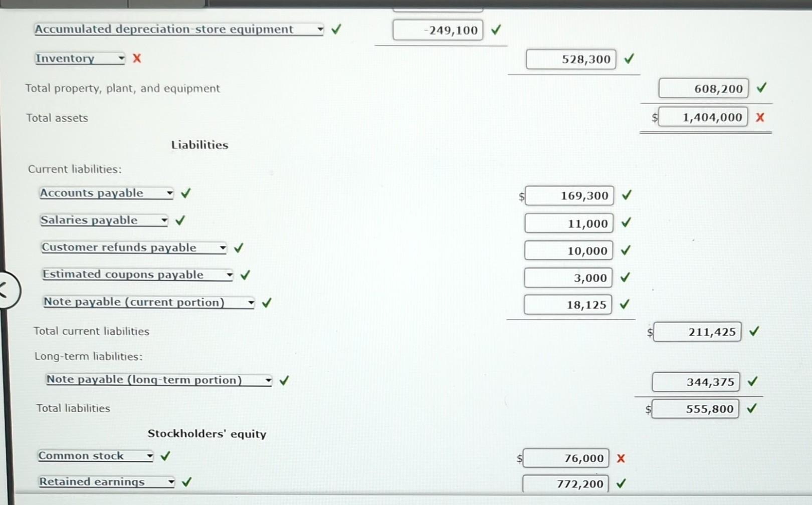Expand the Note payable (long-term portion) selector
The height and width of the screenshot is (505, 812).
pyautogui.click(x=268, y=380)
